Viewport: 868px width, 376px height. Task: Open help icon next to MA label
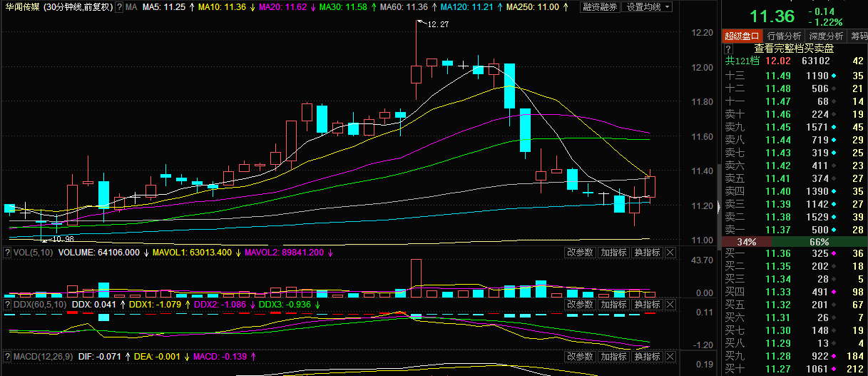[119, 7]
